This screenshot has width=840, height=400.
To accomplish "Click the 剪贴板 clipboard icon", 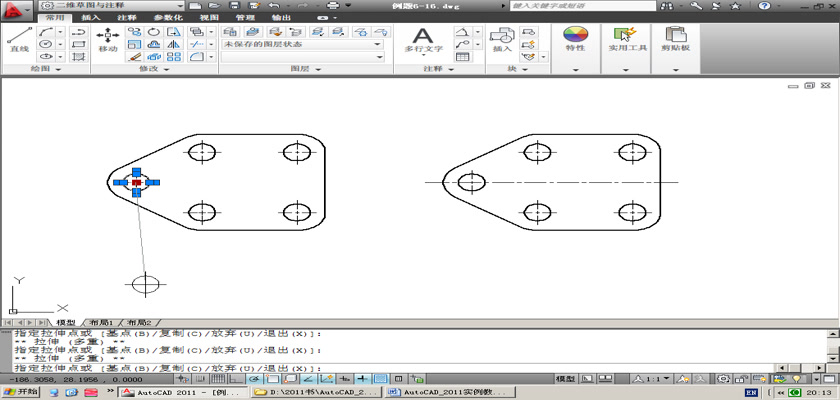I will [x=680, y=38].
